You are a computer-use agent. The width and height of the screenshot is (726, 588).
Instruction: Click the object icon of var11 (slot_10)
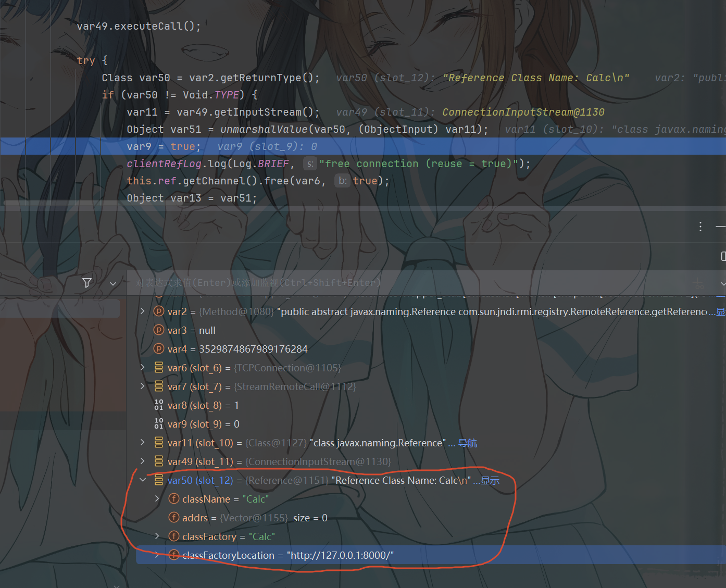(159, 442)
